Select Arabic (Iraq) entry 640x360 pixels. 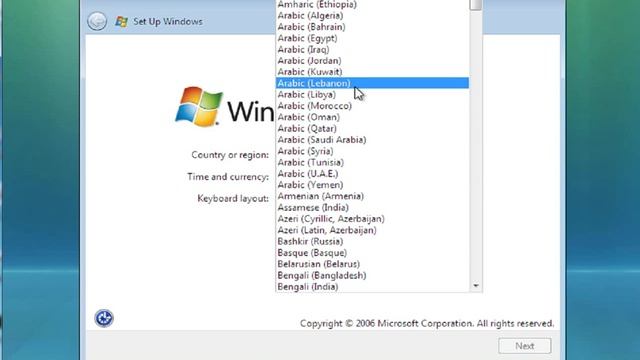point(372,49)
